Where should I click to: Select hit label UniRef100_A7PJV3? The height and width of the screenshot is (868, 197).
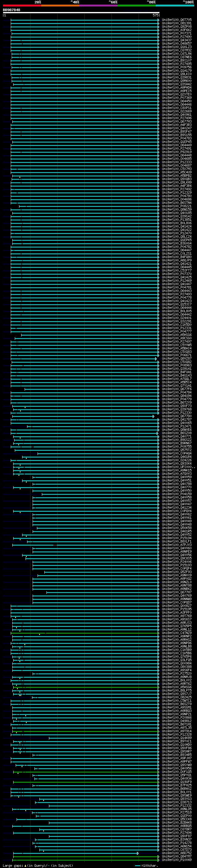[177, 545]
